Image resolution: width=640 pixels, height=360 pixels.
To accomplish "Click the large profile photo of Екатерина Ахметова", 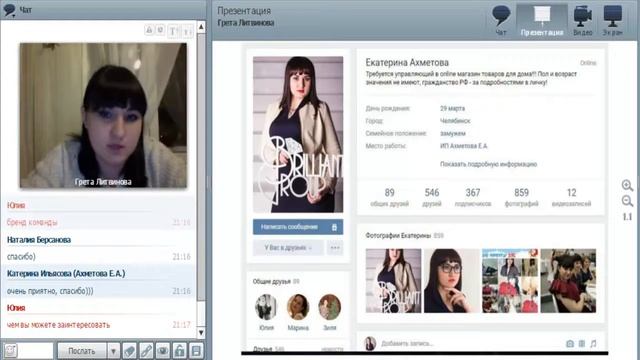I will click(298, 134).
